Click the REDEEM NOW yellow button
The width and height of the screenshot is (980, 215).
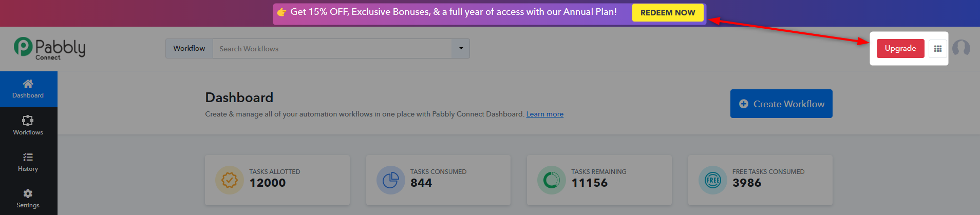tap(668, 12)
